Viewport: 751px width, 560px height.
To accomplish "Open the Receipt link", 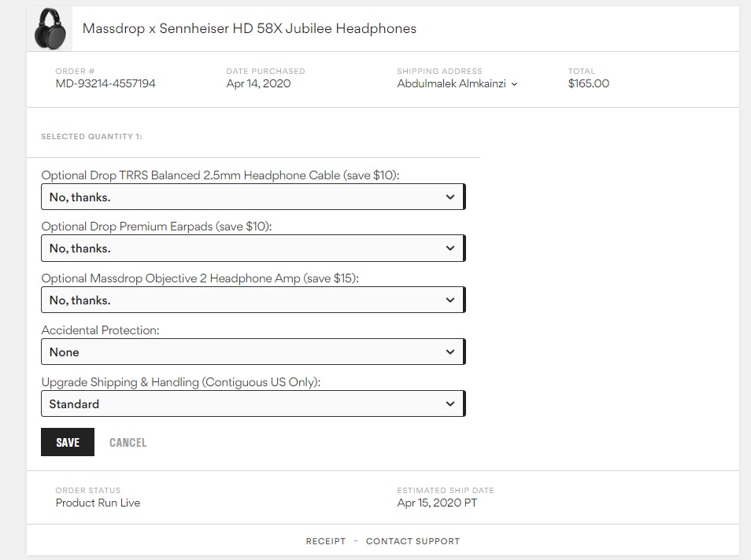I will point(325,541).
